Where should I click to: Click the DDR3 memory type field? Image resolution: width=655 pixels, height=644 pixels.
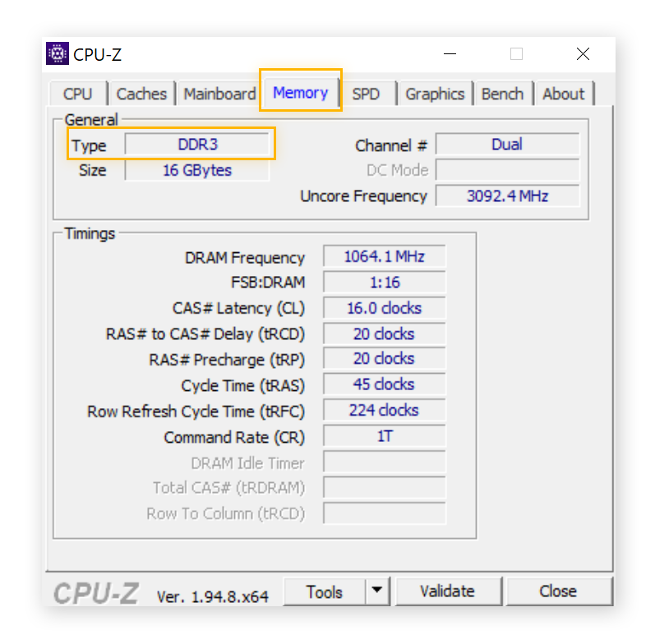click(197, 145)
